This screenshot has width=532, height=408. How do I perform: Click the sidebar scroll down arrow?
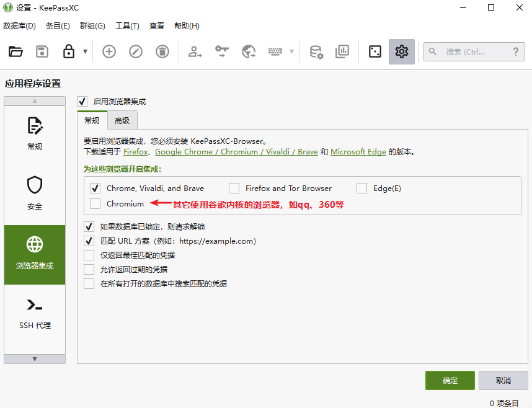(35, 359)
